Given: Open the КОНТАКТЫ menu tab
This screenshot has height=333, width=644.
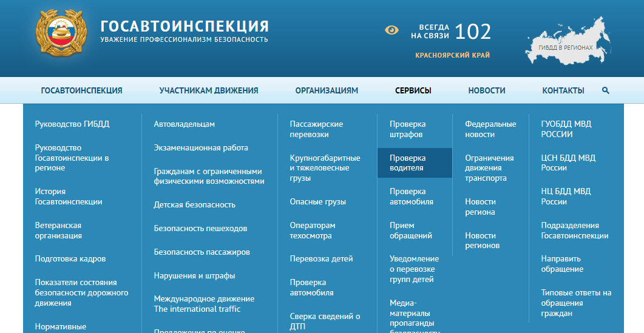Looking at the screenshot, I should [563, 90].
